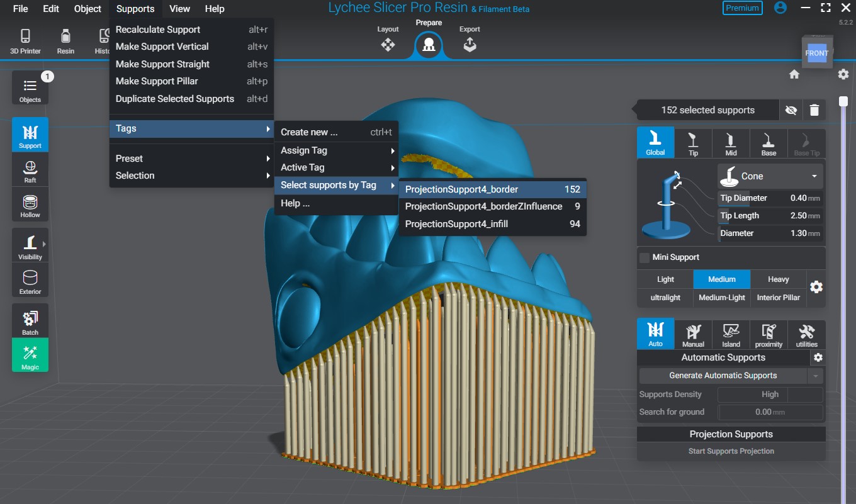Expand the Active Tag submenu
The width and height of the screenshot is (856, 504).
tap(336, 167)
